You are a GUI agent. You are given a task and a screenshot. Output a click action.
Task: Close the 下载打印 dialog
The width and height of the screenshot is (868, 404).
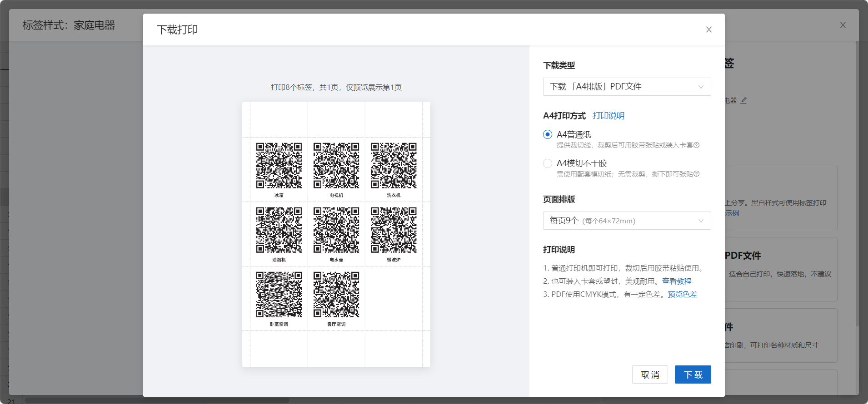point(708,30)
